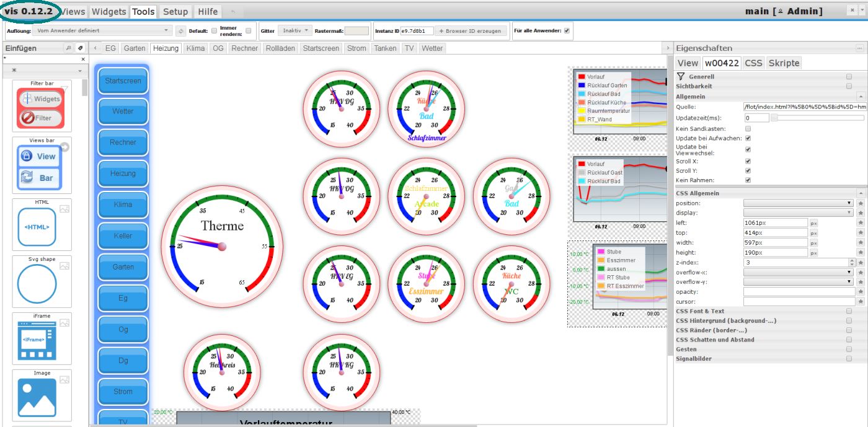Click the Filter bar widget
This screenshot has height=427, width=868.
tap(40, 108)
